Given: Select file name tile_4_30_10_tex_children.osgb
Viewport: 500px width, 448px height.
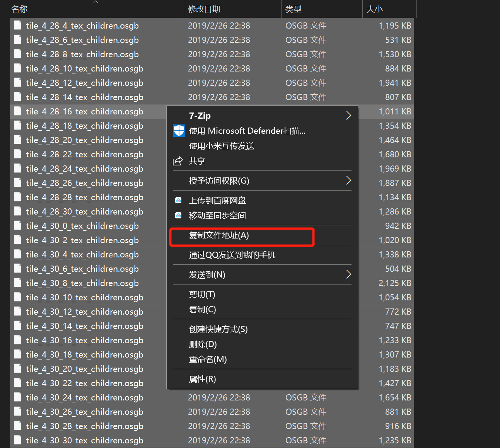Looking at the screenshot, I should [85, 298].
